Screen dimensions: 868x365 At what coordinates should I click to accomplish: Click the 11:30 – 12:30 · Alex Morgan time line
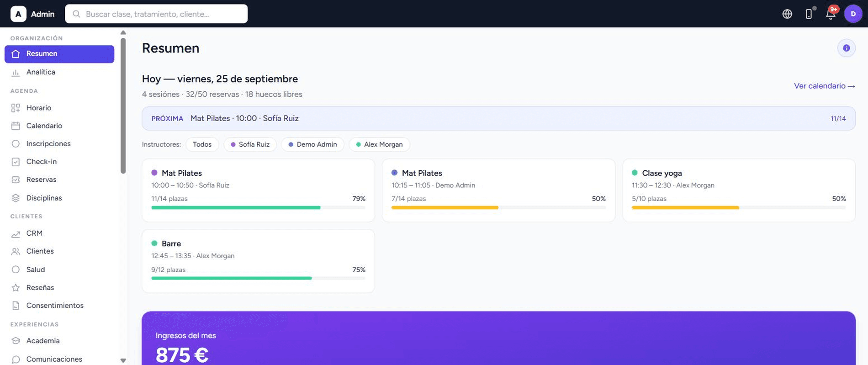pos(673,185)
